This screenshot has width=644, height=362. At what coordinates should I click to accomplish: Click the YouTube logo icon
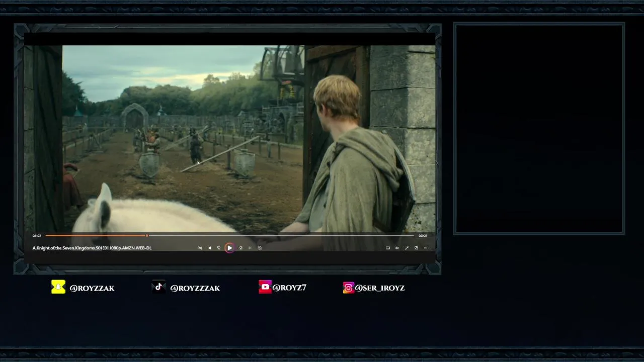tap(265, 287)
